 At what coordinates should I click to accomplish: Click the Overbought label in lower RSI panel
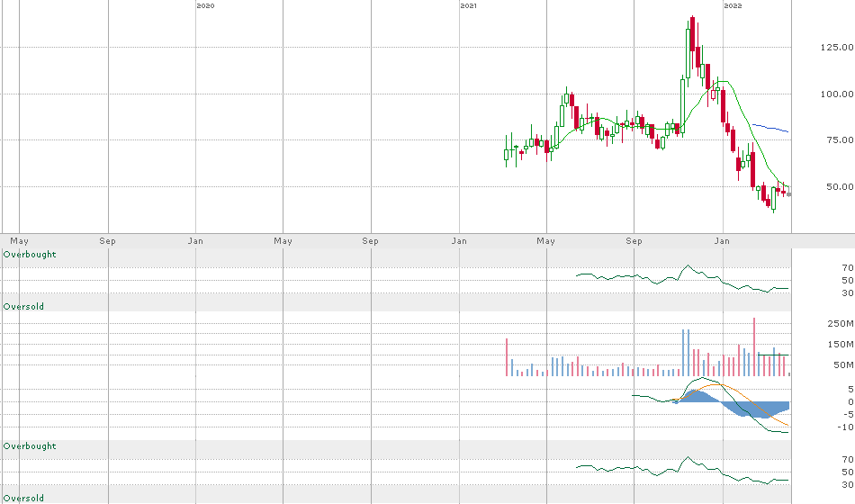[x=30, y=446]
